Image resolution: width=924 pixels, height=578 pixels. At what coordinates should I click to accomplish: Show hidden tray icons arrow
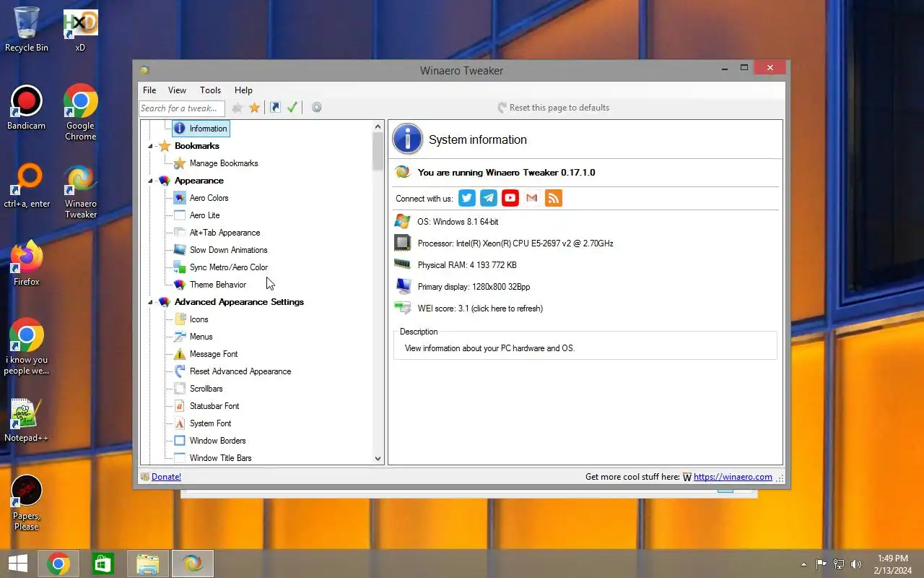click(803, 564)
